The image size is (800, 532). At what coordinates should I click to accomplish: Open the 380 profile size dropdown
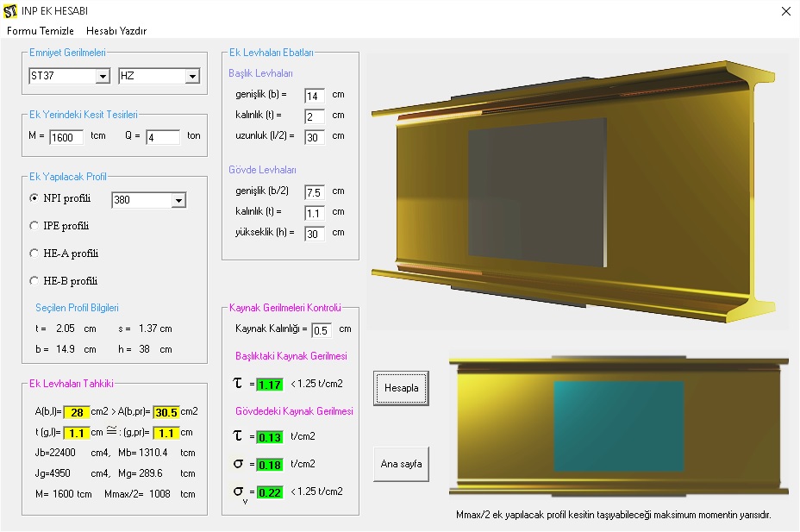178,200
